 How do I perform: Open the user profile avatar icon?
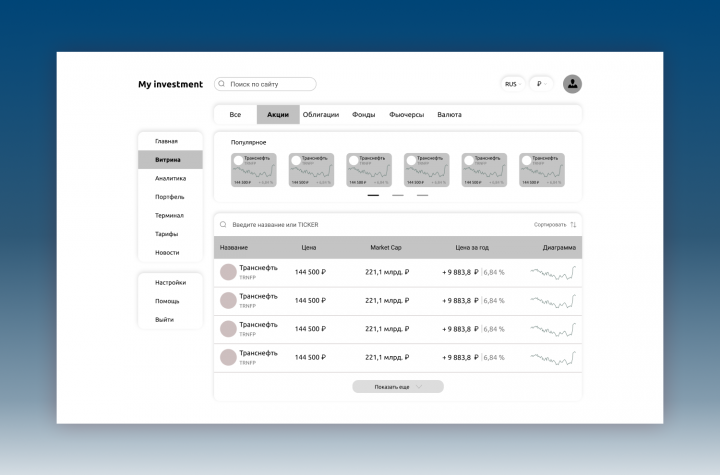[572, 84]
